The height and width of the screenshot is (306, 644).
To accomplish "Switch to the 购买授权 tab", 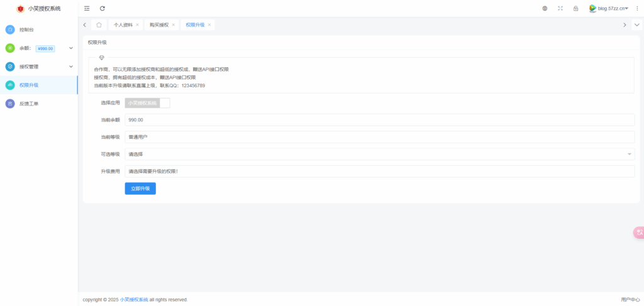I will 158,25.
